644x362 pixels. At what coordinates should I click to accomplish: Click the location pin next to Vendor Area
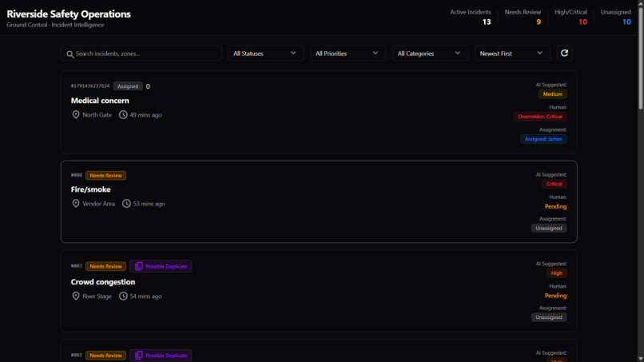(x=76, y=204)
